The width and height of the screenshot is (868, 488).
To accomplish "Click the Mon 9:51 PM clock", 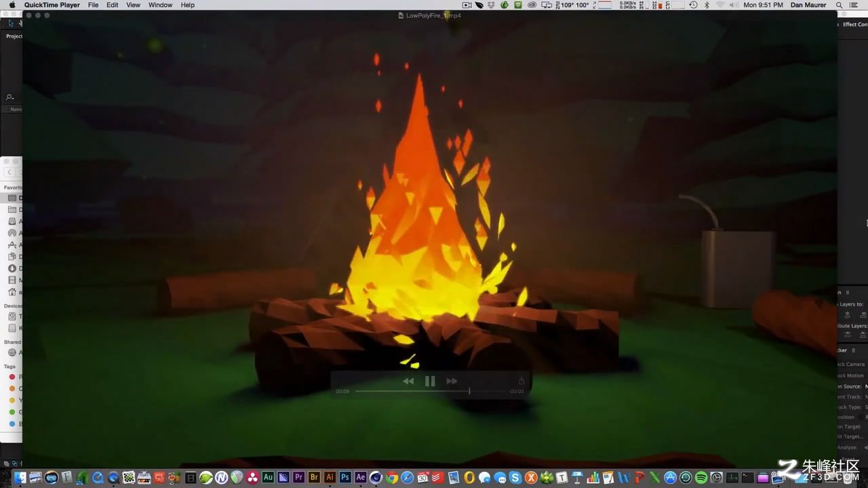I will point(763,5).
